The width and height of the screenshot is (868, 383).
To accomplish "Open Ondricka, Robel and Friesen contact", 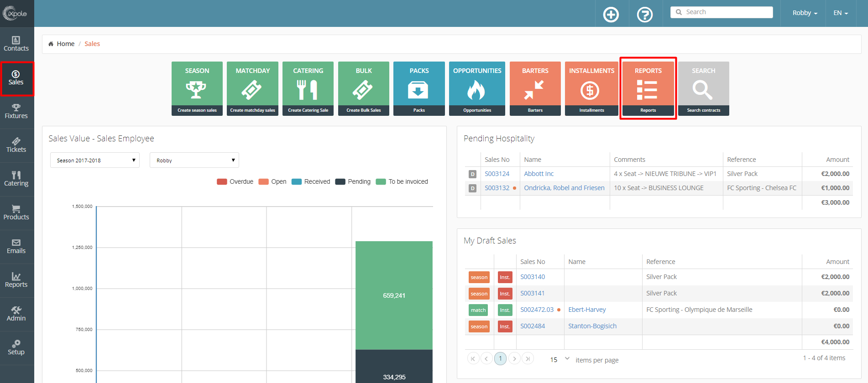I will click(564, 188).
